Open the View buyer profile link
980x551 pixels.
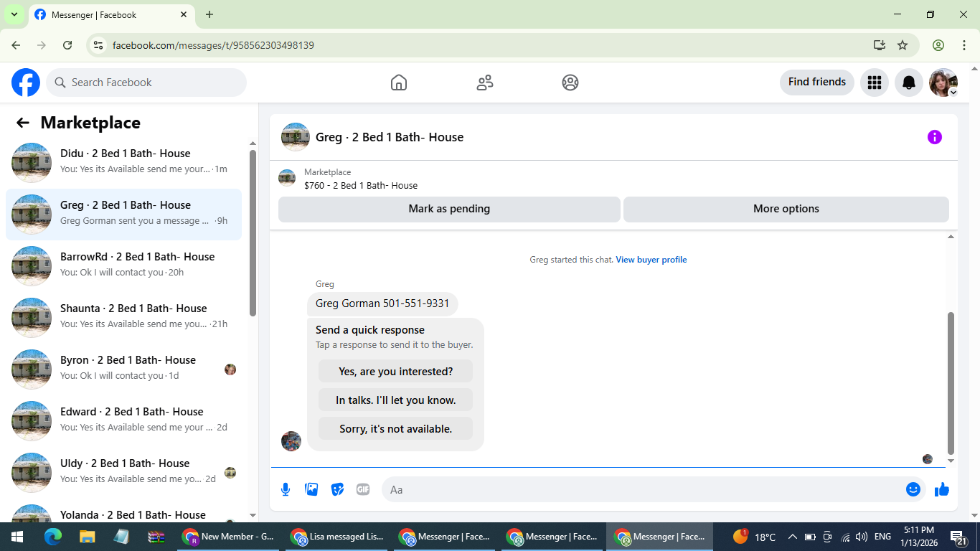651,260
